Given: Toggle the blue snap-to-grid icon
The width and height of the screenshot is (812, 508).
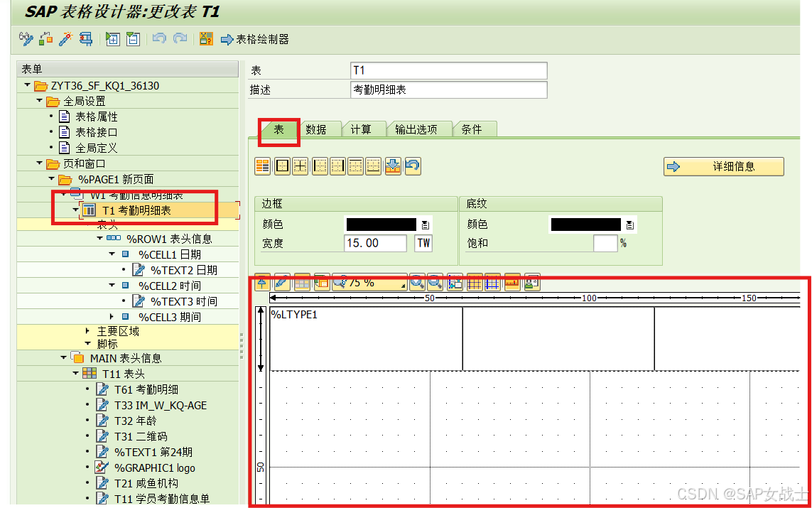Looking at the screenshot, I should point(492,282).
